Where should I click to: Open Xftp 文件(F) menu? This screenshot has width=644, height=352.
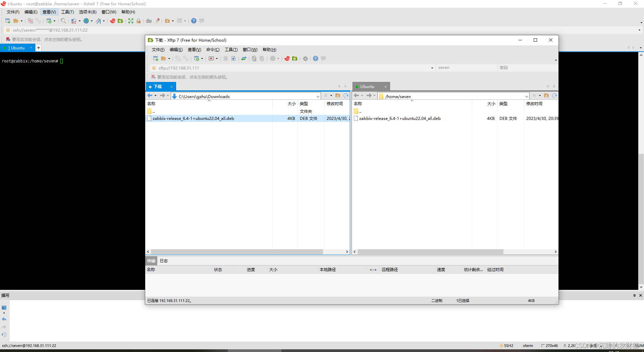[158, 50]
